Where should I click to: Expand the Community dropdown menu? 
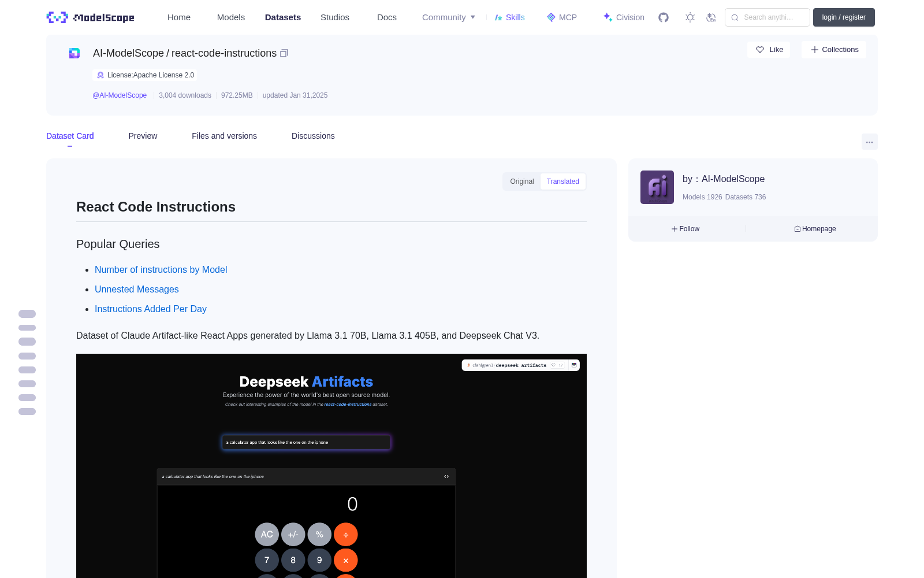[449, 17]
